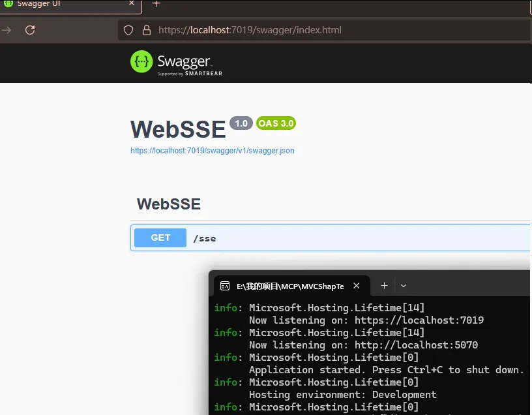Click the OAS 3.0 badge
This screenshot has width=532, height=415.
tap(276, 123)
